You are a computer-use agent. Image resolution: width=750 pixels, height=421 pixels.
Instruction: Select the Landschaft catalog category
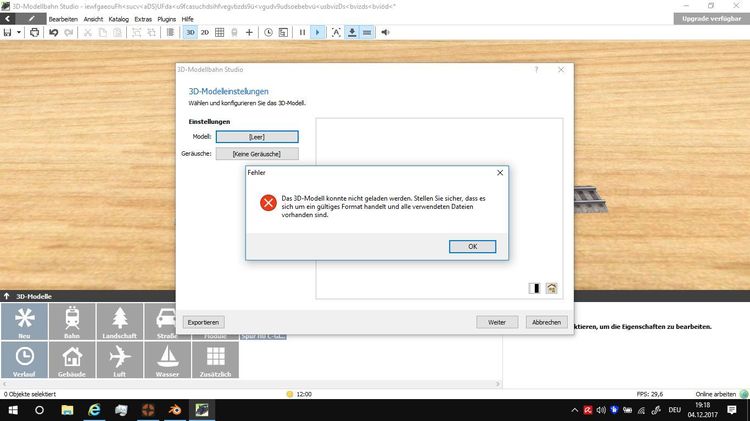[120, 321]
